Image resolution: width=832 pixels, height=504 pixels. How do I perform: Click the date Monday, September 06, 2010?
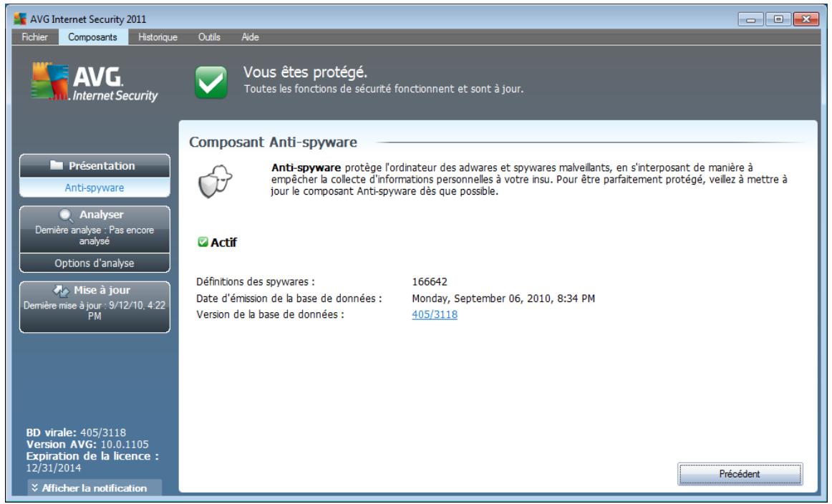503,299
